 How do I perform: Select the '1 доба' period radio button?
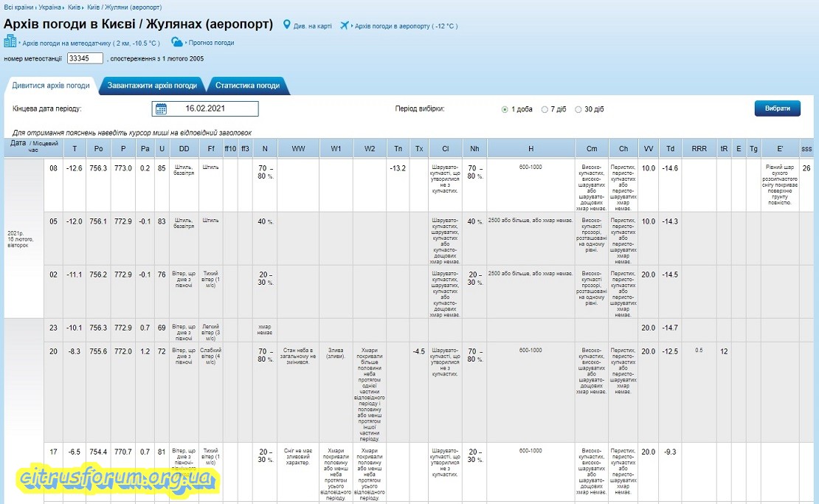click(505, 109)
